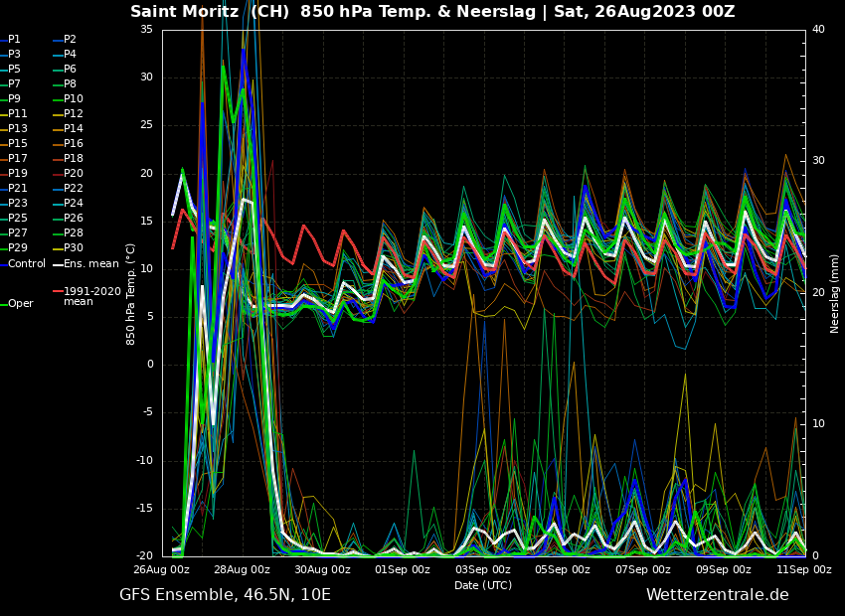Click the 05Sep 00z date tick label
This screenshot has width=845, height=616.
pyautogui.click(x=563, y=570)
